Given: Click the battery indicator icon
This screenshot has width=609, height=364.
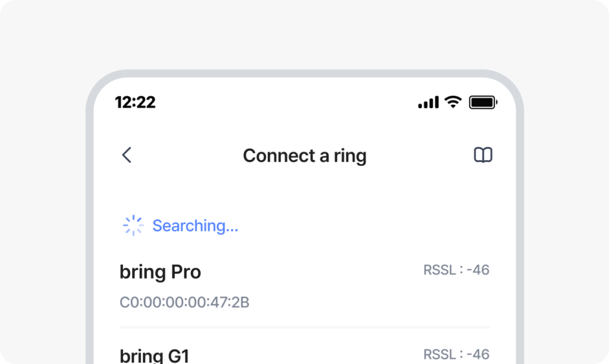Looking at the screenshot, I should point(483,102).
